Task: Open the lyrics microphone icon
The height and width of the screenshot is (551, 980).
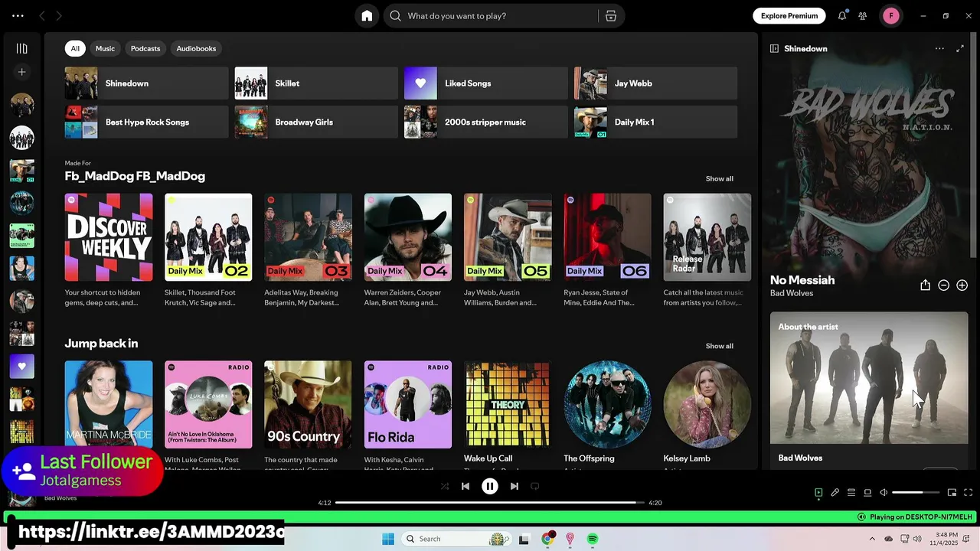Action: click(835, 493)
